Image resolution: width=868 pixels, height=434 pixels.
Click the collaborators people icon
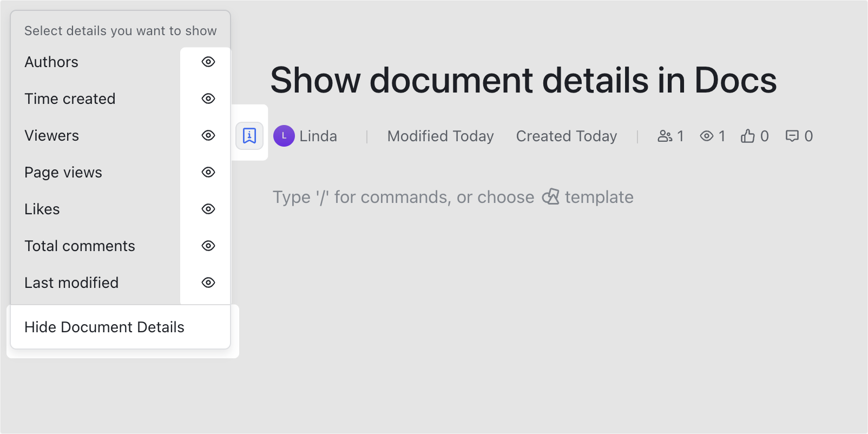tap(665, 136)
